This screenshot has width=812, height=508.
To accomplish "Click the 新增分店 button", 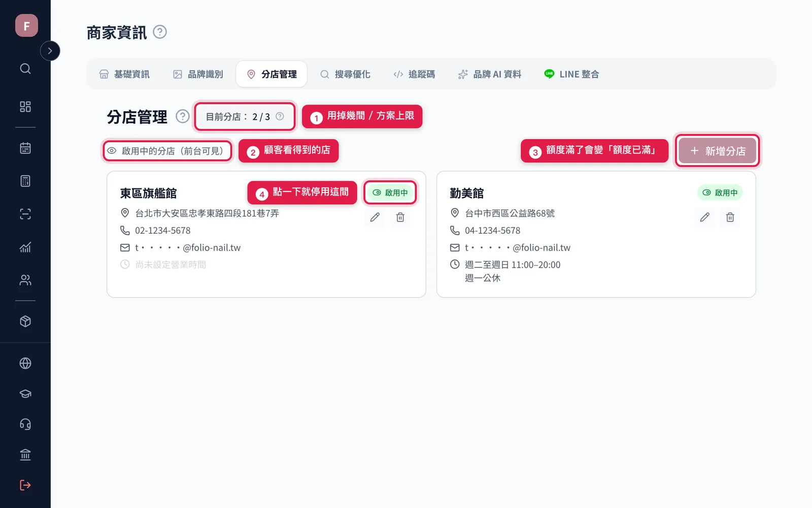I will 718,151.
